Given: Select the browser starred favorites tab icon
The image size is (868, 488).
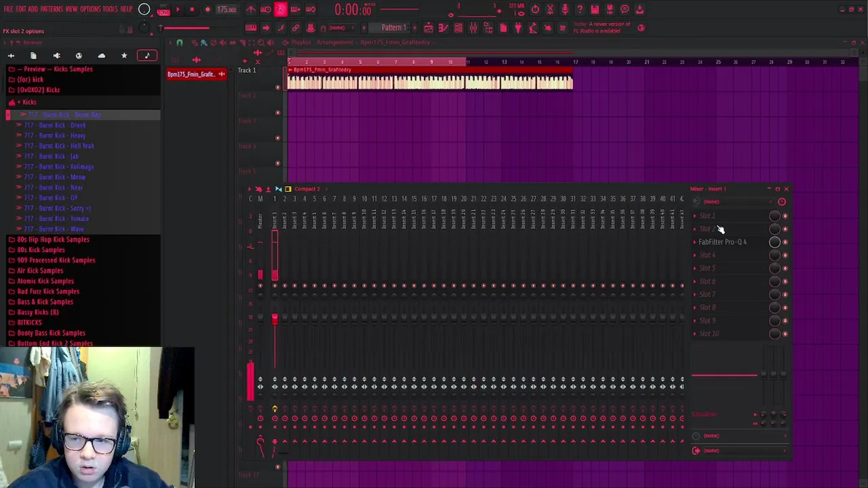Looking at the screenshot, I should point(124,56).
